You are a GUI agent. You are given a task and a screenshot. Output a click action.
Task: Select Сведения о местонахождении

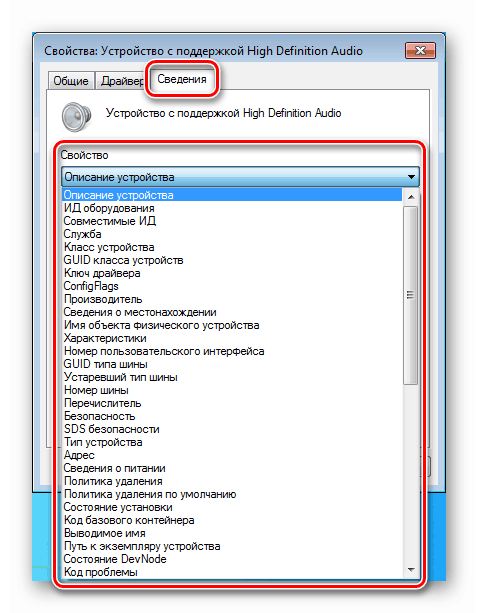click(232, 312)
